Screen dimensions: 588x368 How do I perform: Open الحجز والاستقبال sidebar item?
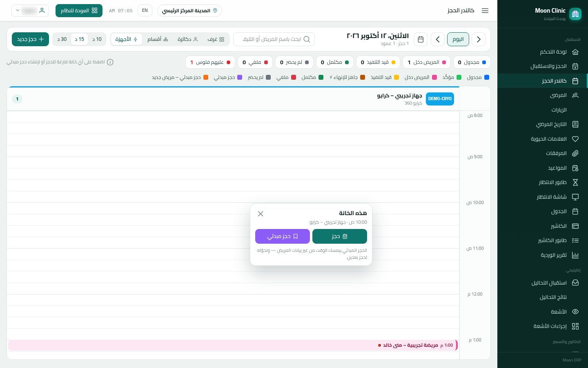[x=542, y=66]
